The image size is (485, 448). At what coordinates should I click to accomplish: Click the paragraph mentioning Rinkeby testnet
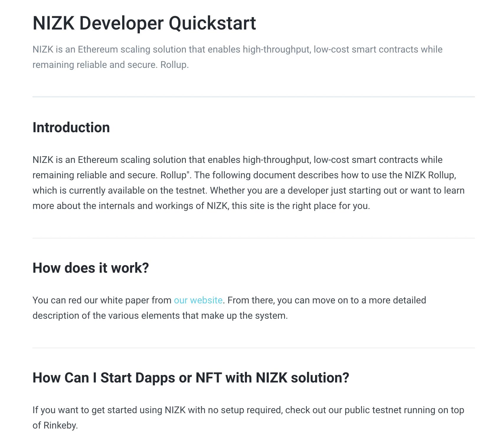[248, 418]
